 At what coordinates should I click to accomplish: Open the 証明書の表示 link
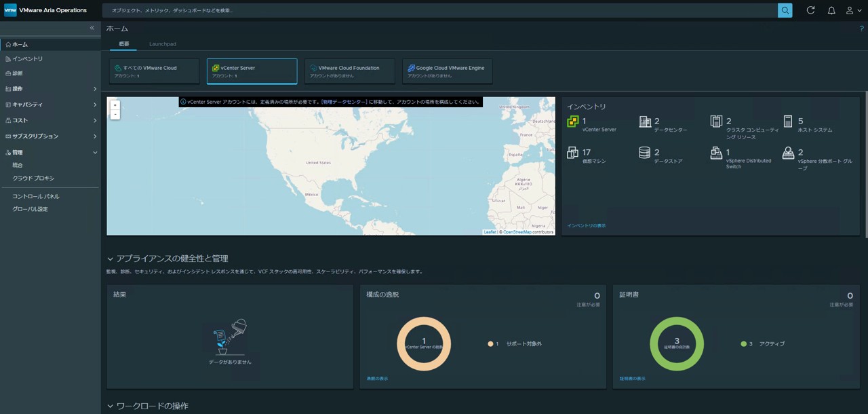point(632,379)
